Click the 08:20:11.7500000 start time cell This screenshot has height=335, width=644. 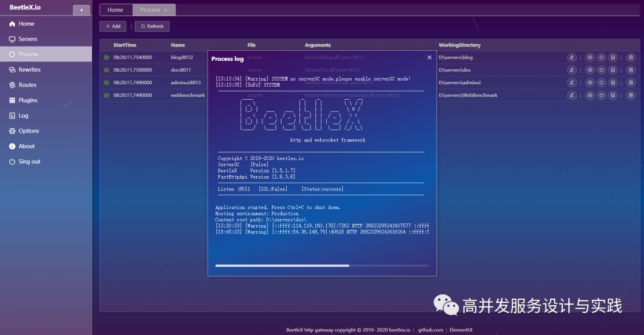(x=132, y=70)
